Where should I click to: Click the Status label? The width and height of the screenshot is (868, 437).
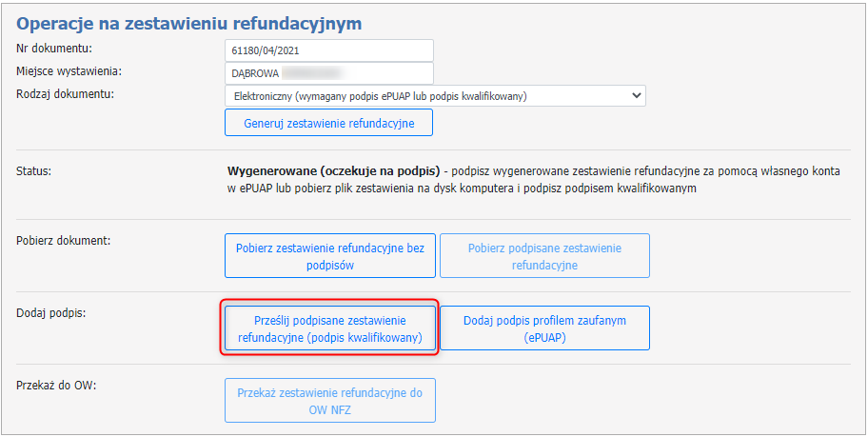coord(34,171)
